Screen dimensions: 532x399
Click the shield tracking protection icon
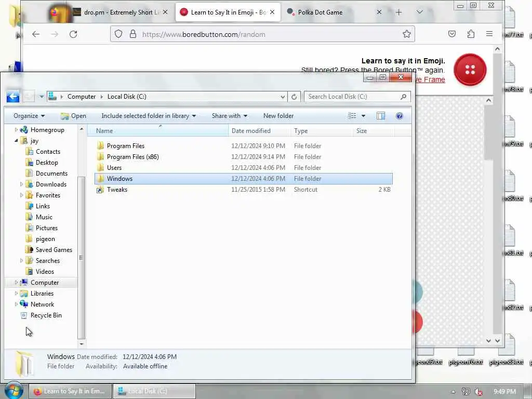click(x=118, y=34)
